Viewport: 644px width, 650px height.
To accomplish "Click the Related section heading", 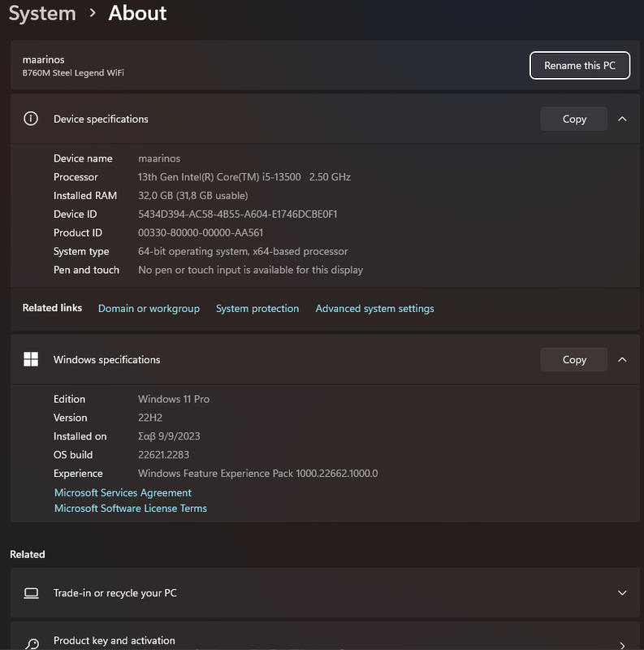I will coord(28,554).
